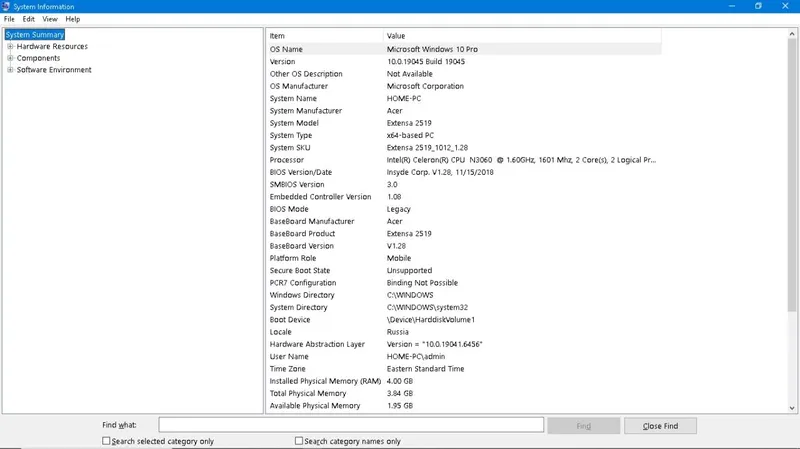Expand the Hardware Resources node

[10, 46]
